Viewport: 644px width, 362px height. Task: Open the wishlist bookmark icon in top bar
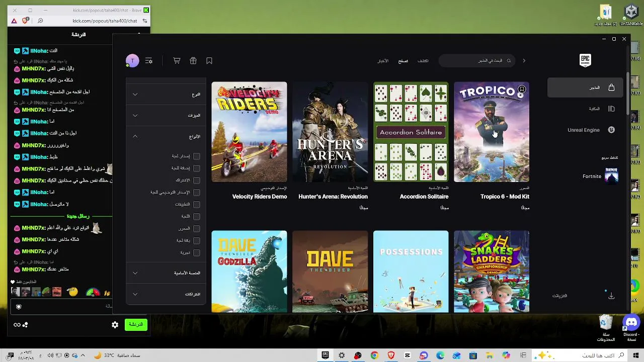pyautogui.click(x=209, y=61)
